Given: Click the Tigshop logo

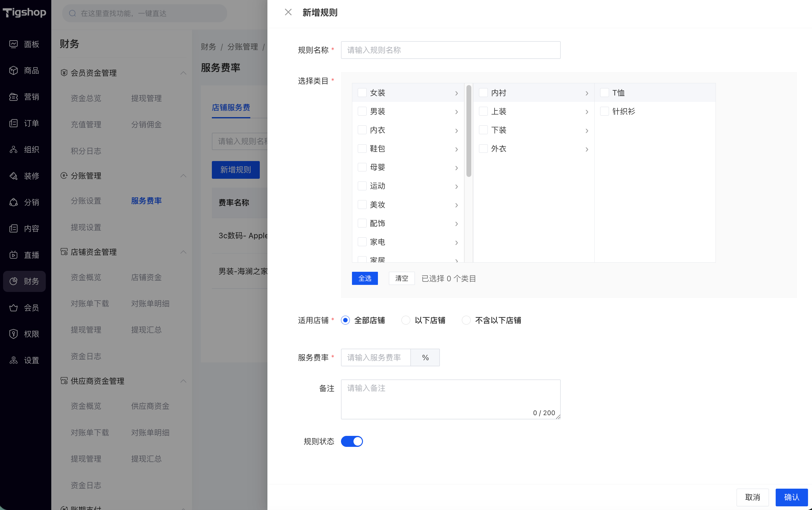Looking at the screenshot, I should pos(24,13).
